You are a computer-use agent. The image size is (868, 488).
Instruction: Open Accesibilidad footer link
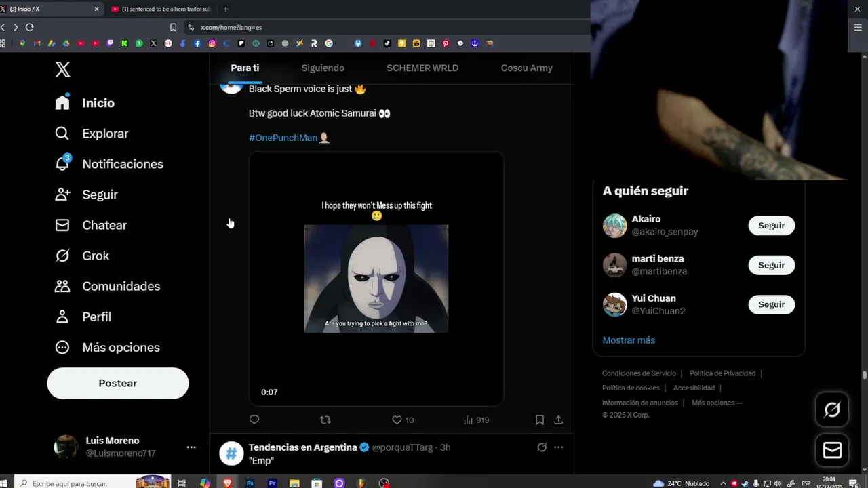pos(694,388)
